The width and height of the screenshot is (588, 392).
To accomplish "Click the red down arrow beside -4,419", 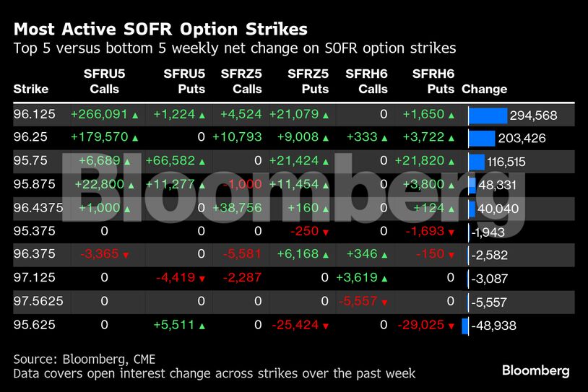I will (201, 279).
